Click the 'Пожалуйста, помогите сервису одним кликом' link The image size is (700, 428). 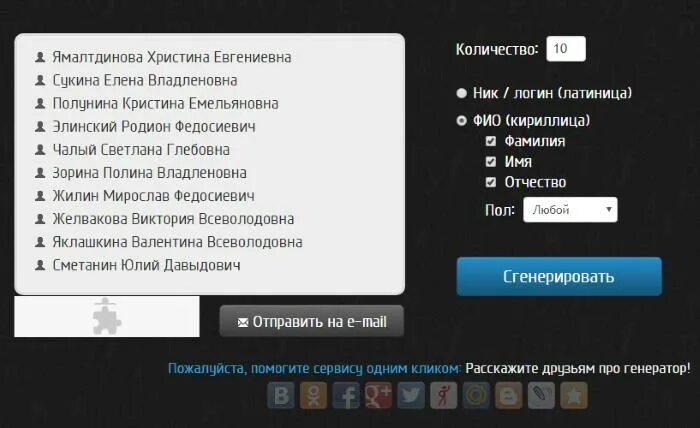(x=313, y=369)
